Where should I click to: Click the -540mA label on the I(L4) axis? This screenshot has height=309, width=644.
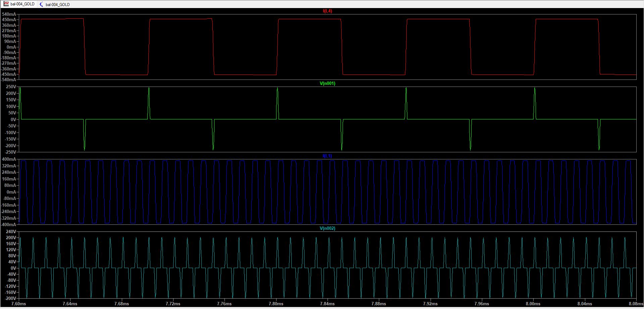click(x=8, y=80)
